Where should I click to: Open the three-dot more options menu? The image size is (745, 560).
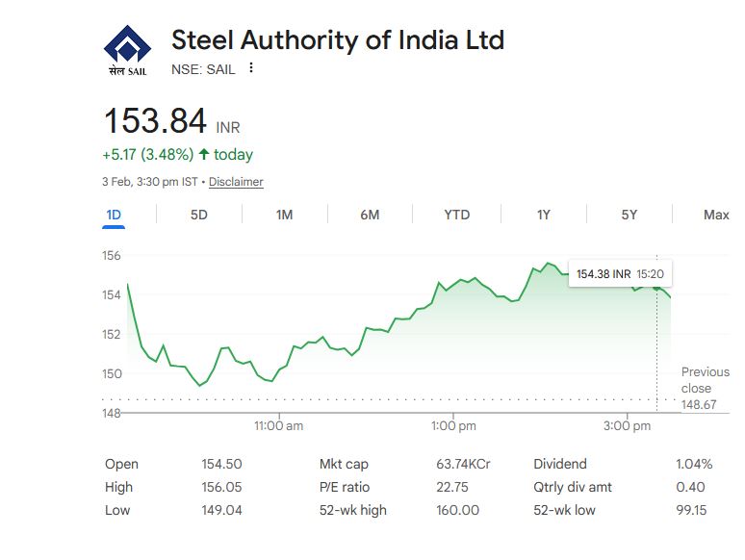click(x=251, y=68)
